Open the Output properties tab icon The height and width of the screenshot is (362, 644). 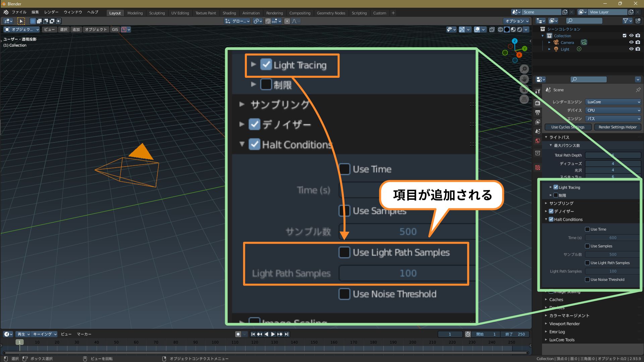tap(538, 112)
